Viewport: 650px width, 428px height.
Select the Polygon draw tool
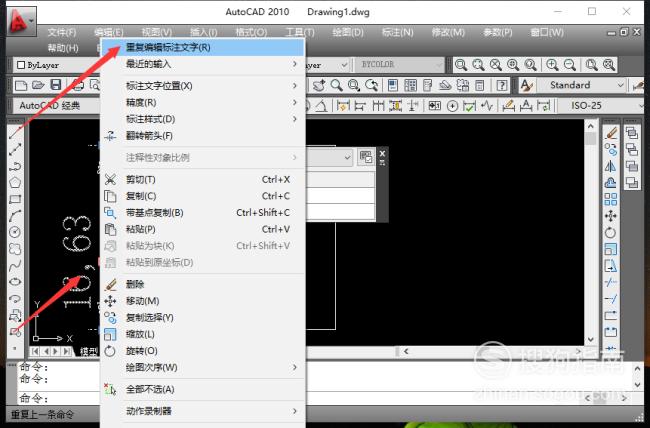point(15,182)
